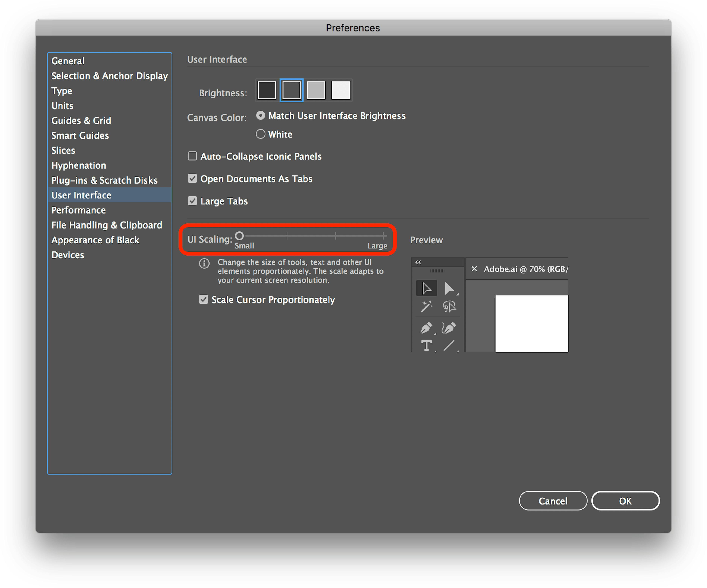Switch to the Performance preferences category
Viewport: 707px width, 588px height.
[78, 210]
